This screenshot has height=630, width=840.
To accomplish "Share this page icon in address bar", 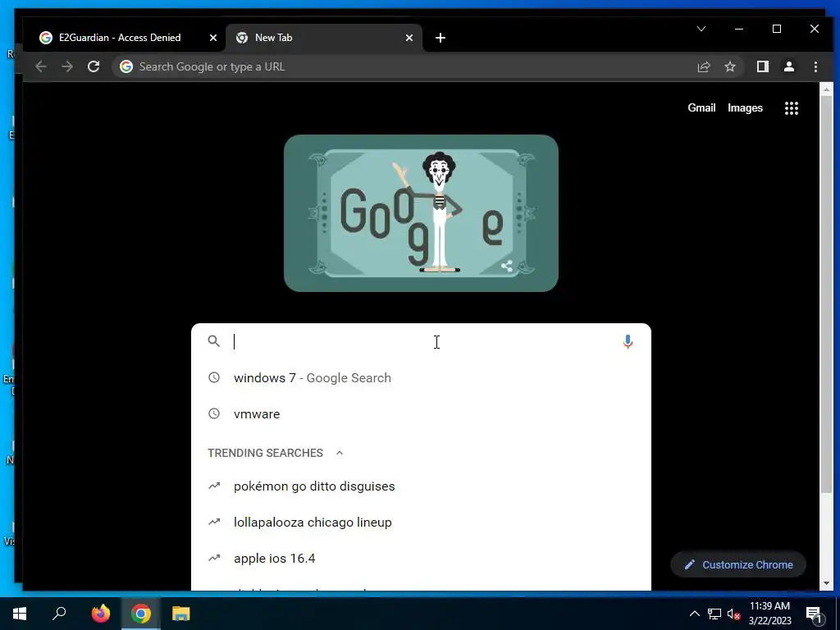I will (703, 66).
